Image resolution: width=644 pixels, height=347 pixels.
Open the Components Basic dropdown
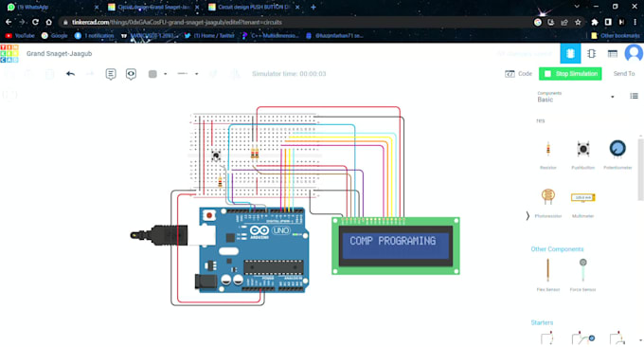pyautogui.click(x=576, y=97)
